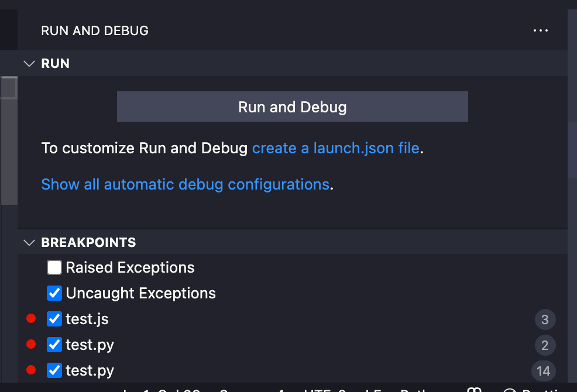Uncheck the test.js breakpoint
Screen dimensions: 577x392
click(54, 319)
